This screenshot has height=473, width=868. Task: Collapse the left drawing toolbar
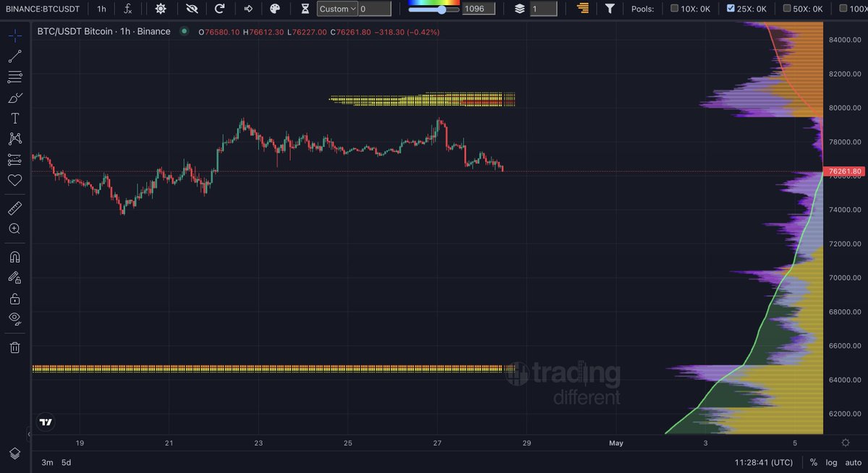[30, 434]
